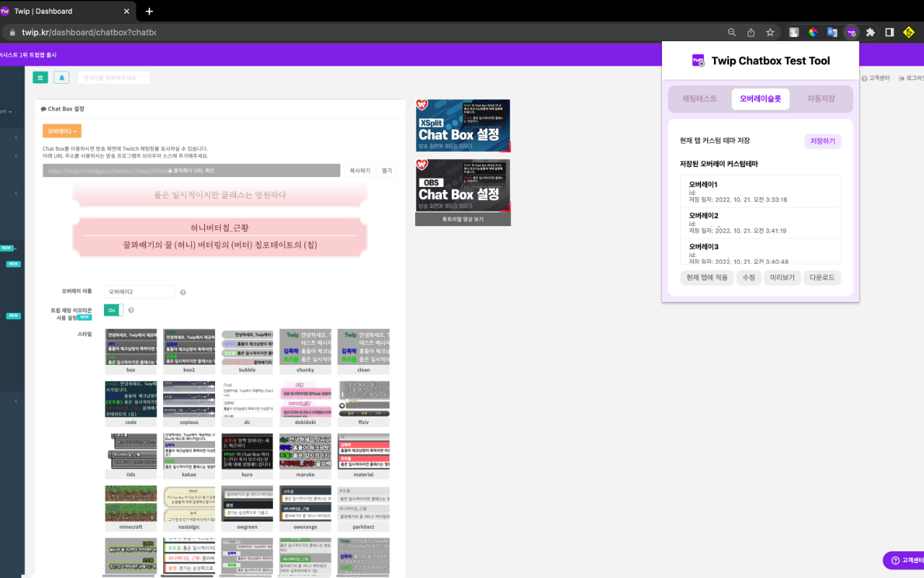This screenshot has width=924, height=578.
Task: Choose the box2 chat style thumbnail
Action: [x=189, y=351]
